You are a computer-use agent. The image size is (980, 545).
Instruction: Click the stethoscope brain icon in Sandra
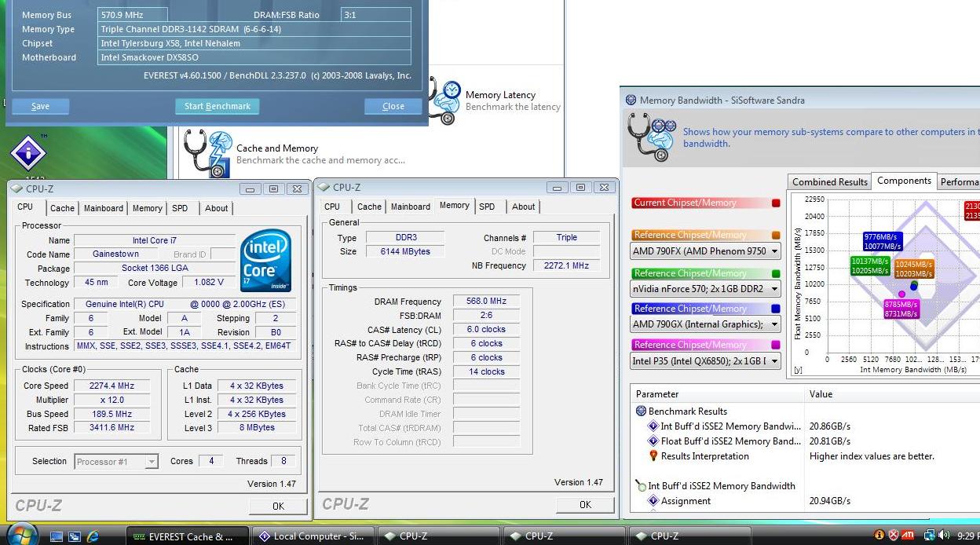(653, 135)
